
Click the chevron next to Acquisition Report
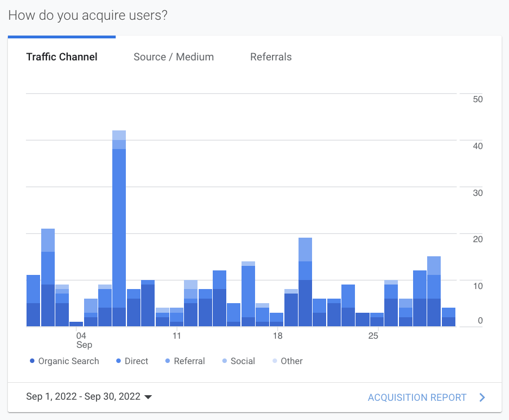point(482,397)
